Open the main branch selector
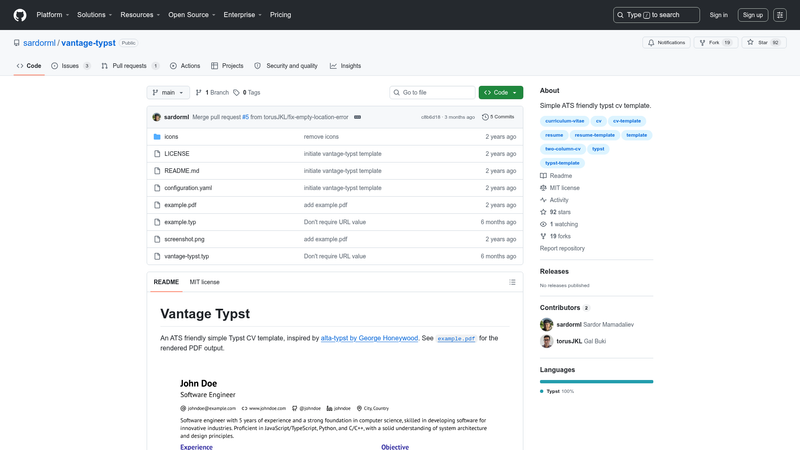 [x=168, y=92]
